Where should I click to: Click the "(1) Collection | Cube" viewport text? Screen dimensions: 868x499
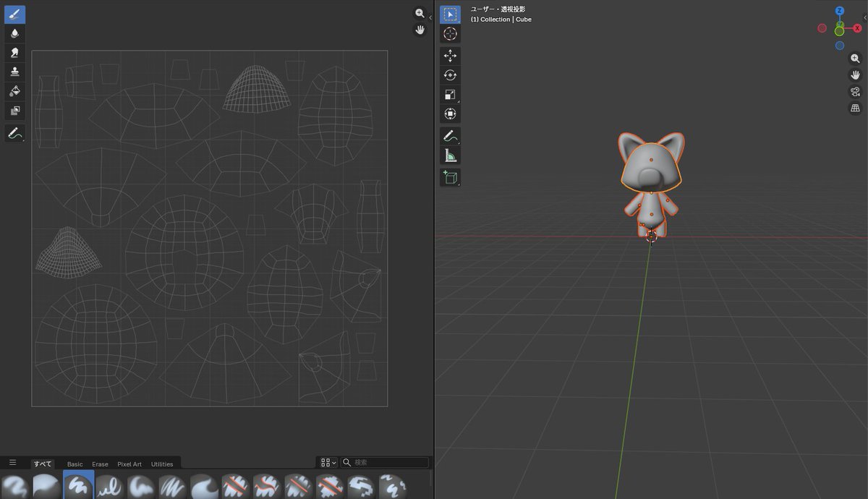click(501, 20)
